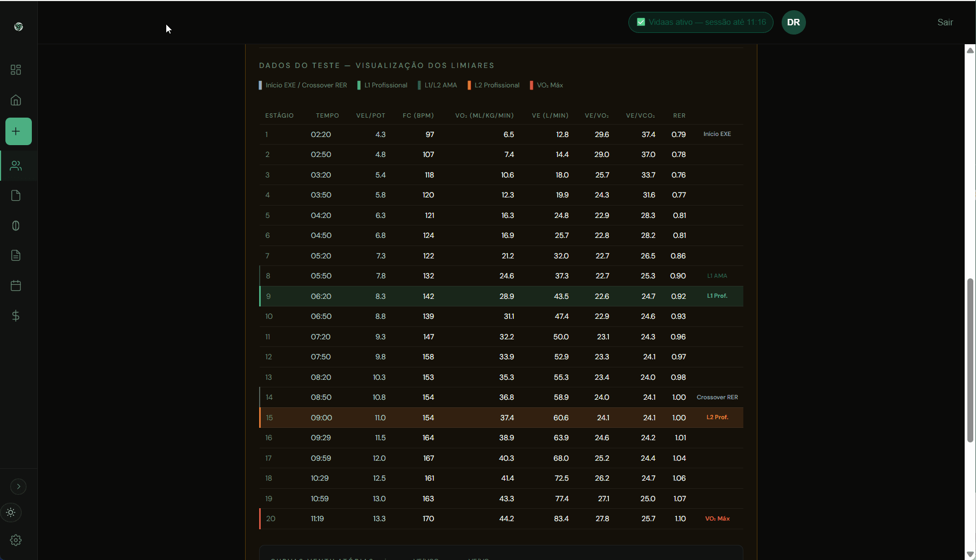The image size is (976, 560).
Task: Click the Início EXE / Crossover RER legend
Action: pos(303,85)
